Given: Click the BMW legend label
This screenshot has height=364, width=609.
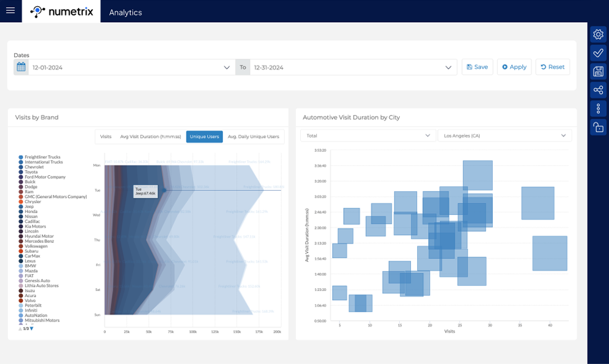Looking at the screenshot, I should pos(30,266).
